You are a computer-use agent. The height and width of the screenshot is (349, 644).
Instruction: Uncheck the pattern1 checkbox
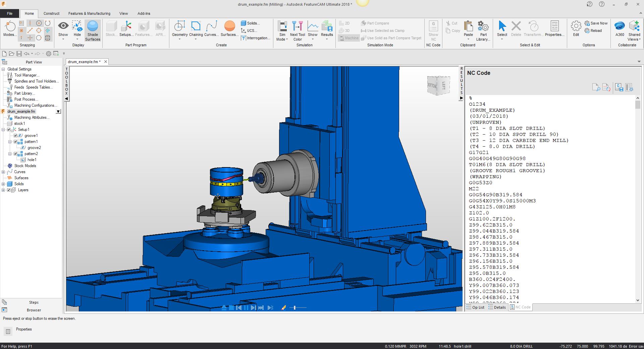15,142
